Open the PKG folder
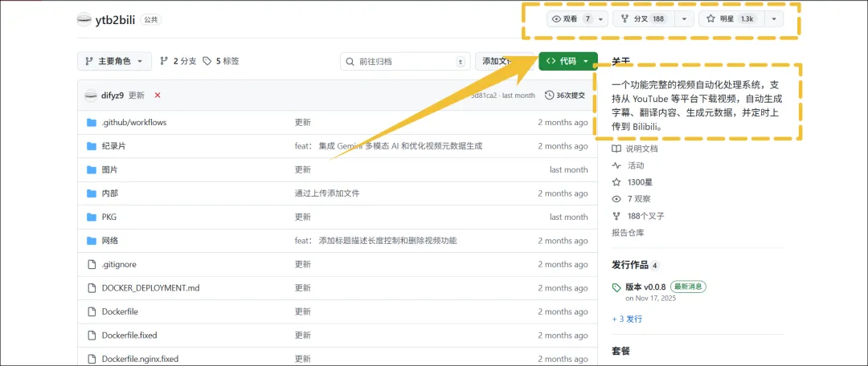The height and width of the screenshot is (366, 868). tap(109, 217)
